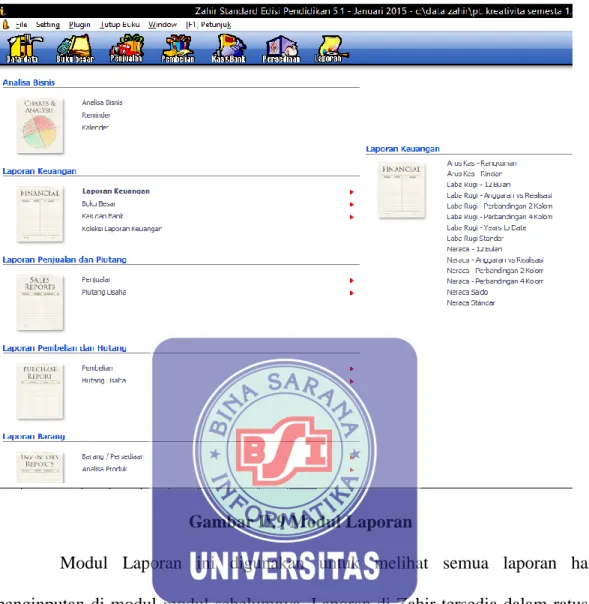Image resolution: width=589 pixels, height=604 pixels.
Task: Select Buku Besar in Laporan Keuangan list
Action: click(x=98, y=204)
